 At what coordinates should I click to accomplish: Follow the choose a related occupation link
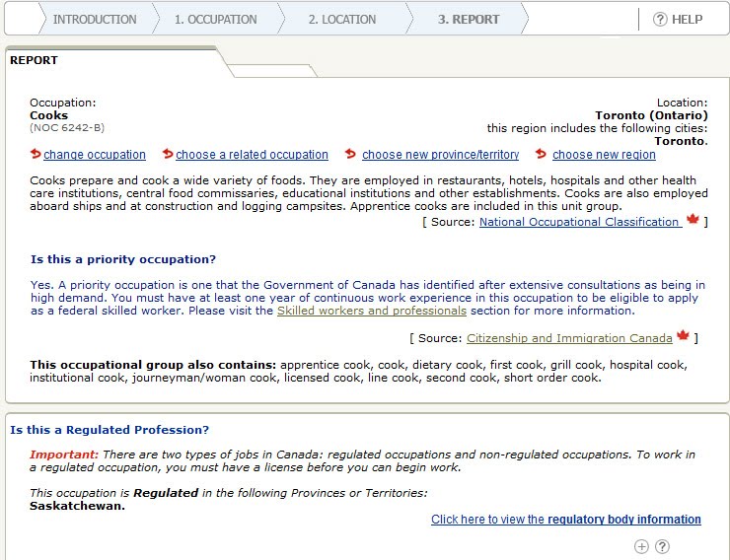[252, 155]
